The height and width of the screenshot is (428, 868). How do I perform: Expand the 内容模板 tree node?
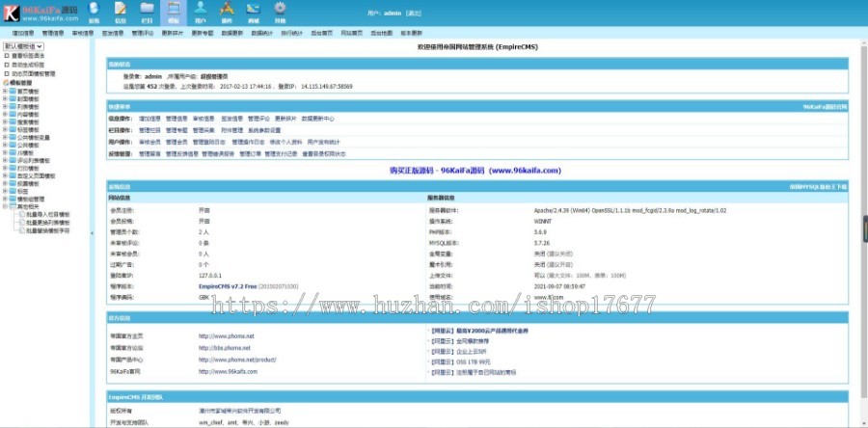coord(5,115)
